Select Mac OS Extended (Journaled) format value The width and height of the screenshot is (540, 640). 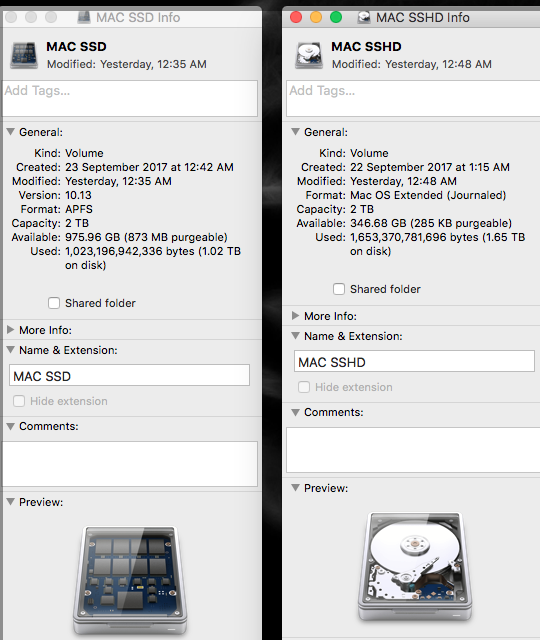click(428, 196)
